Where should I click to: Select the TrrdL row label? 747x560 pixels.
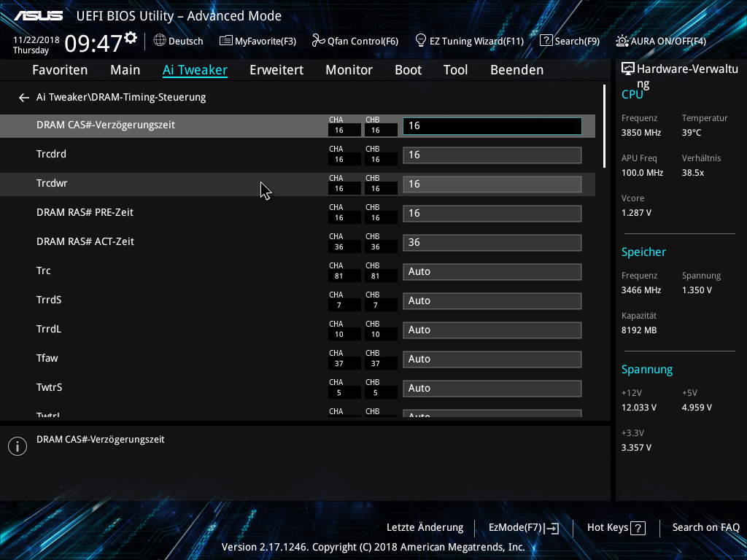49,329
